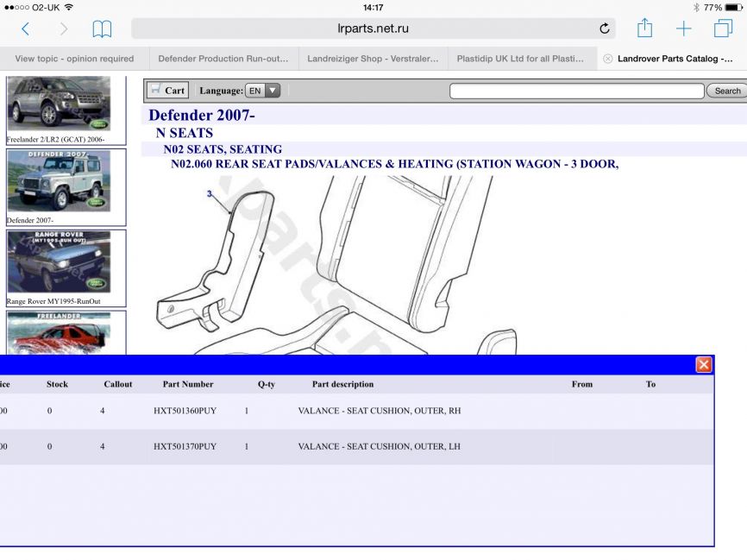
Task: Tap the battery indicator in status bar
Action: click(x=733, y=8)
